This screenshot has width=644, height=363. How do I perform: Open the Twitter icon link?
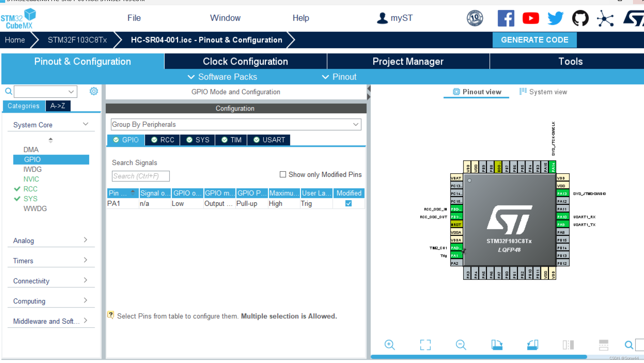click(555, 18)
